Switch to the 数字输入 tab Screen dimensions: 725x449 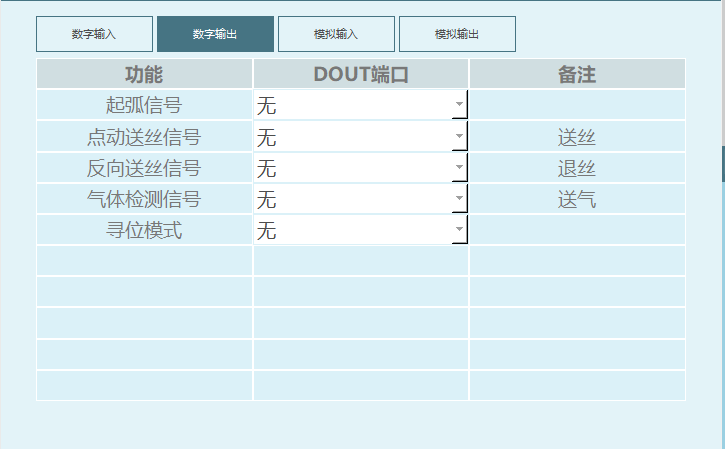click(94, 34)
